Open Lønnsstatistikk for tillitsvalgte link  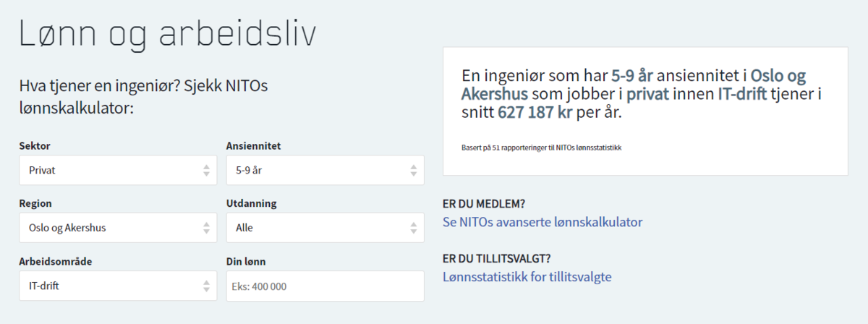click(x=527, y=277)
